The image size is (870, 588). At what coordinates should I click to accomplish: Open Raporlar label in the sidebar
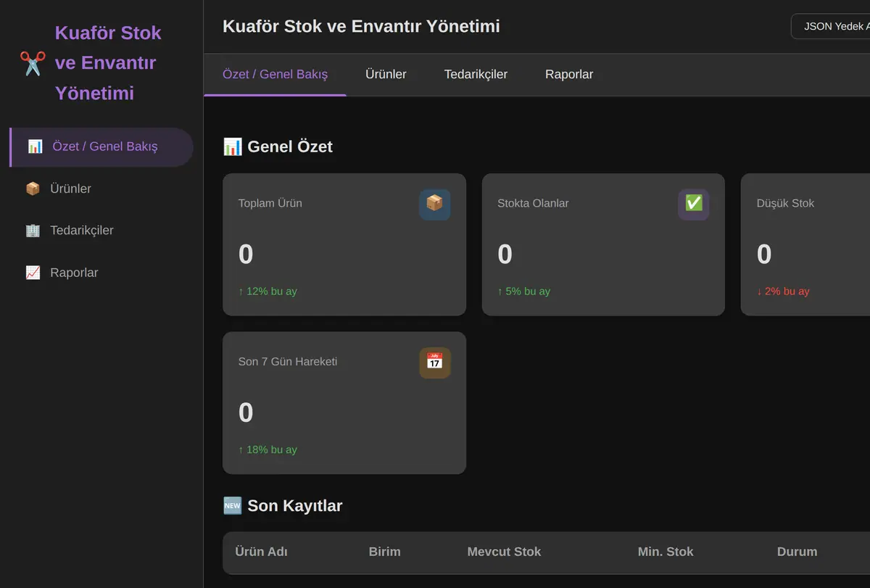tap(74, 273)
